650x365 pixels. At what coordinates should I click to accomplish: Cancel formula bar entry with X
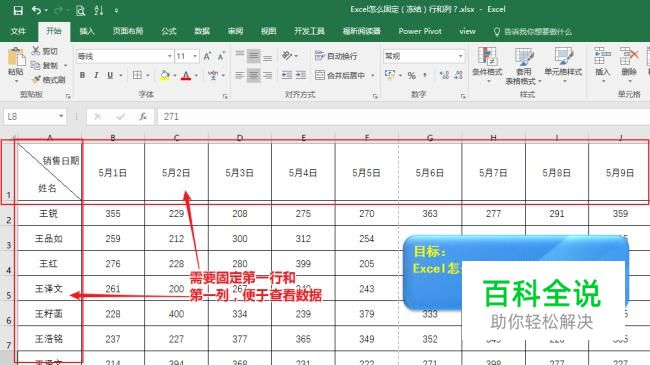[98, 117]
